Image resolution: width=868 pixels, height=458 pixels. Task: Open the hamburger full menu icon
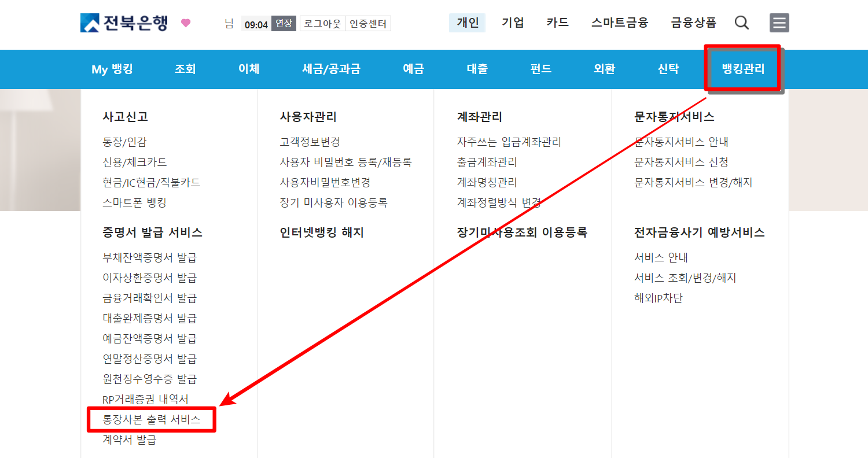(779, 23)
